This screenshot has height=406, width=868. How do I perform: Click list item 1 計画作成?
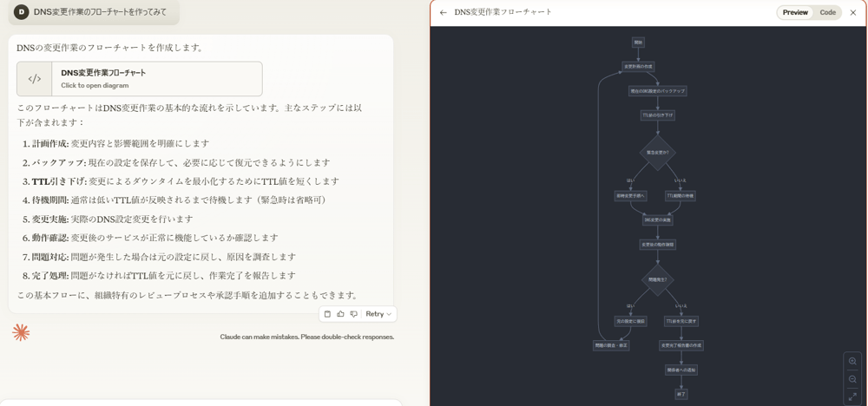pyautogui.click(x=115, y=143)
